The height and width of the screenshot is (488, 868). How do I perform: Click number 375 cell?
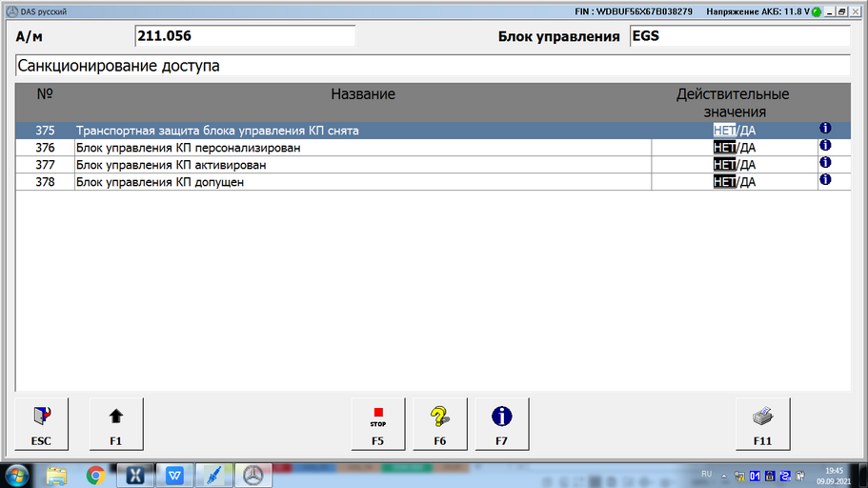(x=45, y=131)
